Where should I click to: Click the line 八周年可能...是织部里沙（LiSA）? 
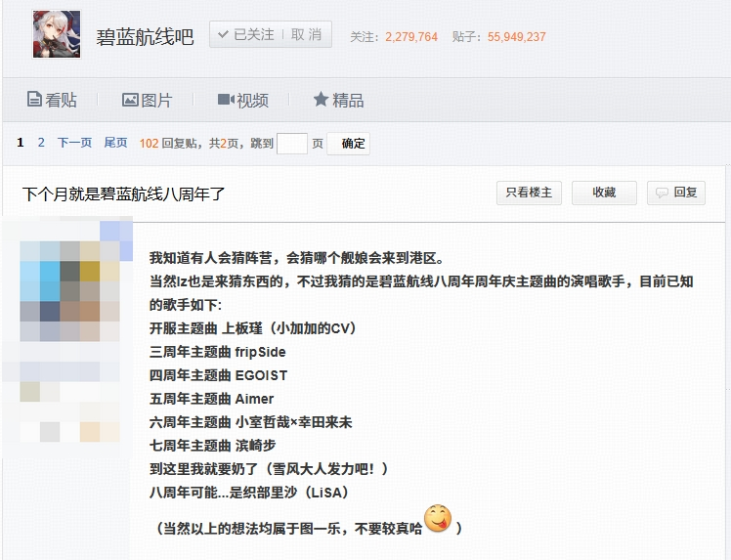pyautogui.click(x=250, y=493)
